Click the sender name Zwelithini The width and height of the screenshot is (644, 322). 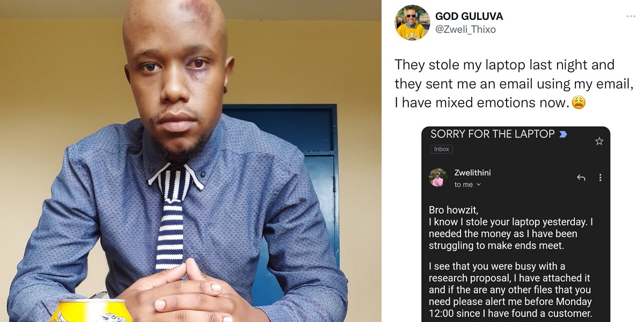point(473,173)
